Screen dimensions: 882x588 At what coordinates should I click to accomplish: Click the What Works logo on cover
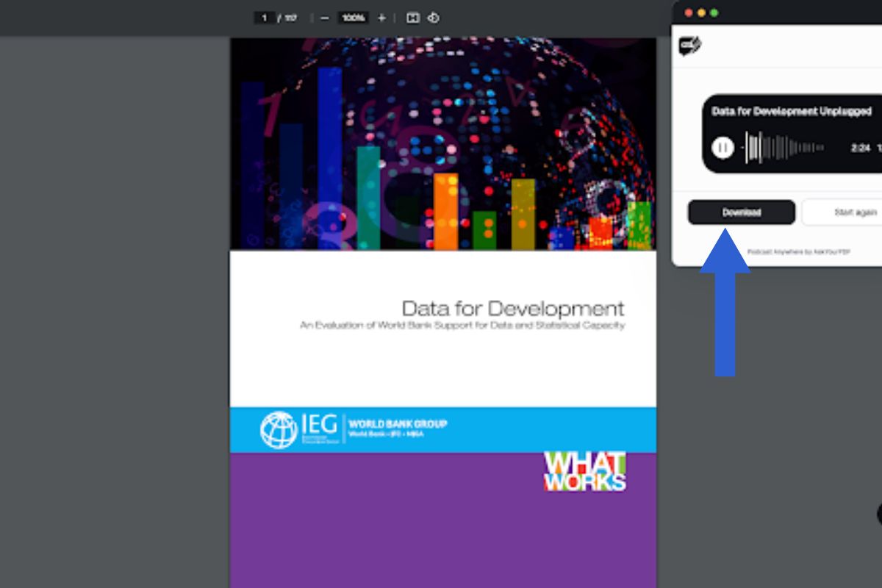584,471
